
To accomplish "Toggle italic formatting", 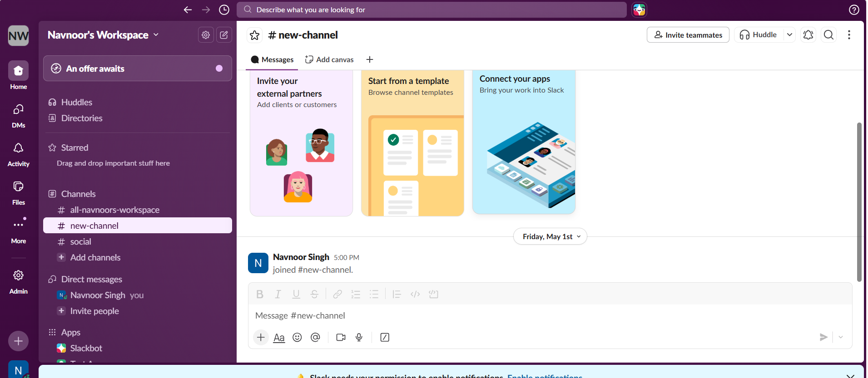I will (x=278, y=294).
